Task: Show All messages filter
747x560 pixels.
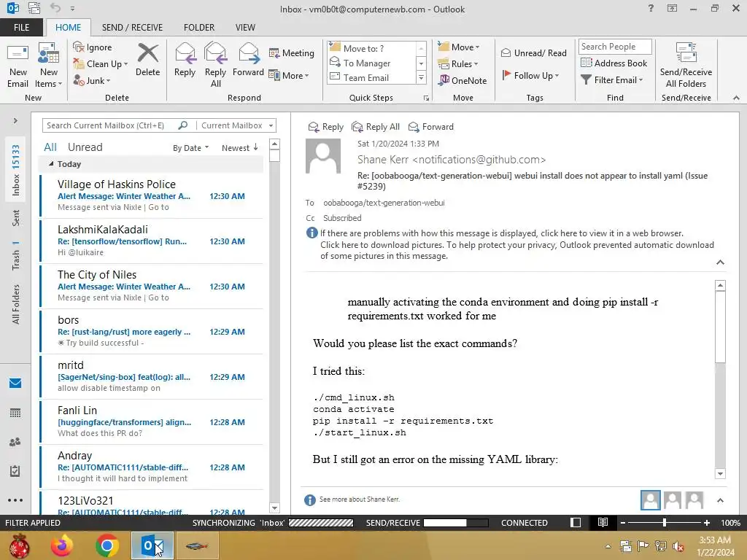Action: click(x=50, y=147)
